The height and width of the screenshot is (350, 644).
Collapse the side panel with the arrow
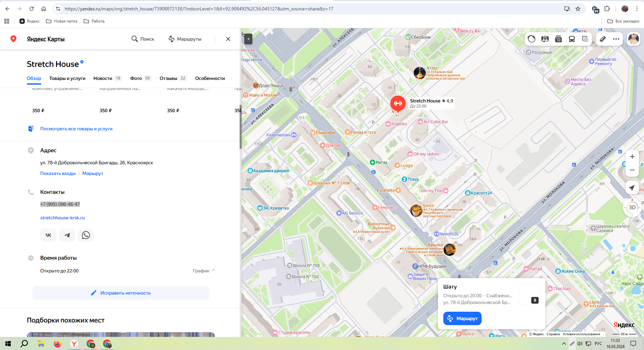pyautogui.click(x=248, y=39)
